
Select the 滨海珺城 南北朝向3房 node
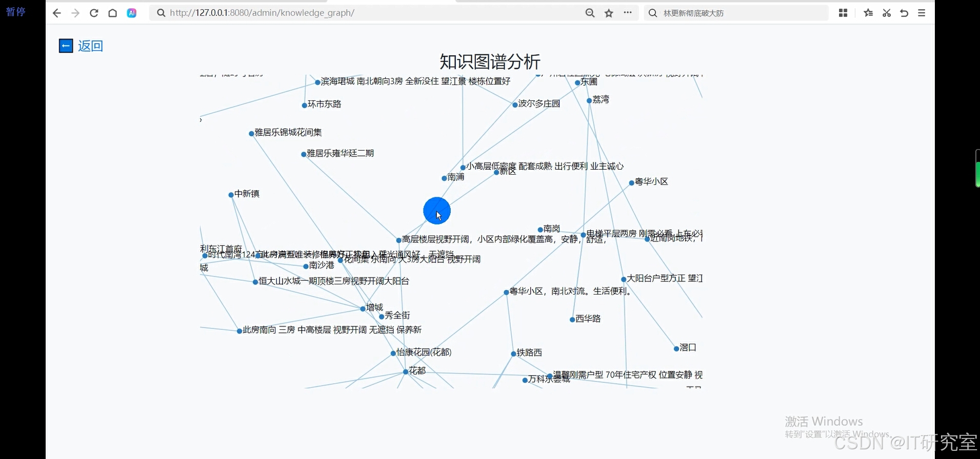tap(318, 82)
